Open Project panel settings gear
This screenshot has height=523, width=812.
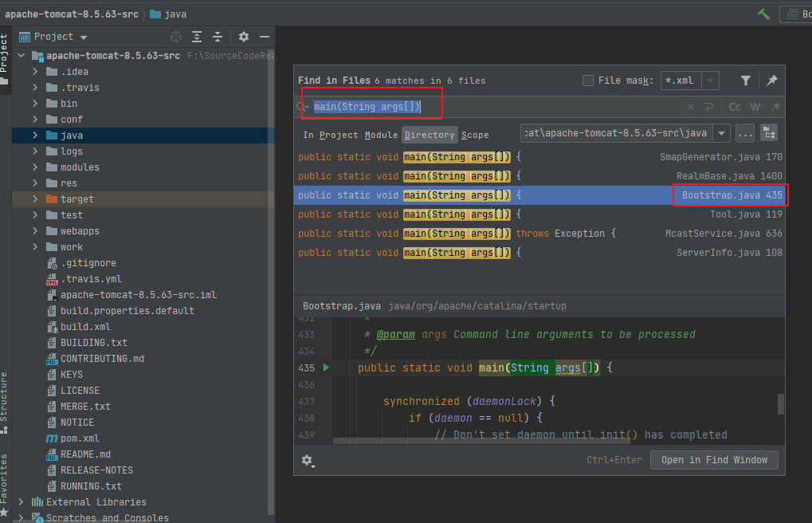[243, 37]
